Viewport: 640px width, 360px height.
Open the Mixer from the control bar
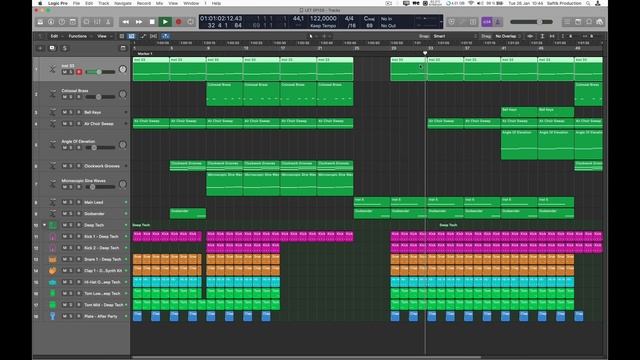point(97,22)
